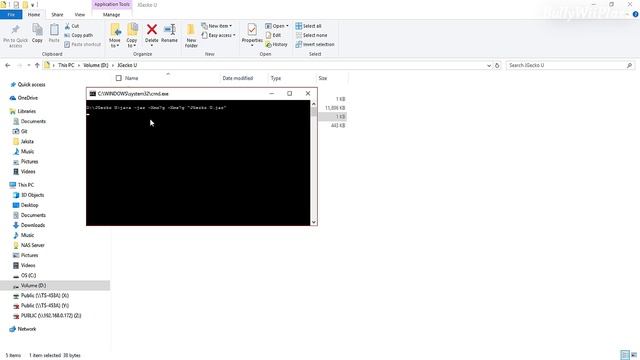
Task: Click Copy path in Clipboard group
Action: pyautogui.click(x=78, y=35)
